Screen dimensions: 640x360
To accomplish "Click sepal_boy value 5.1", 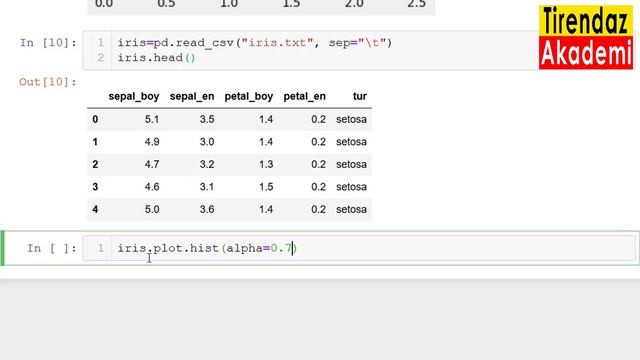I will point(152,119).
